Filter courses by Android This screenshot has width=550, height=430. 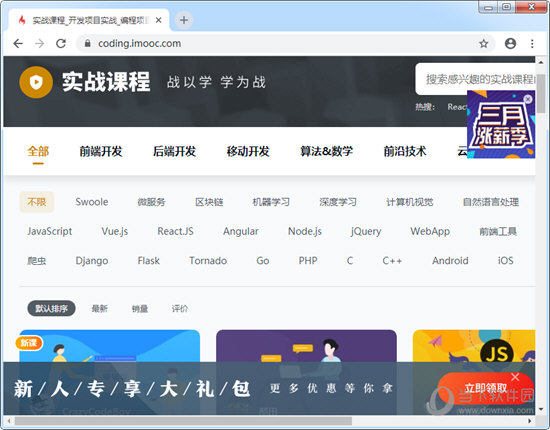pos(450,261)
